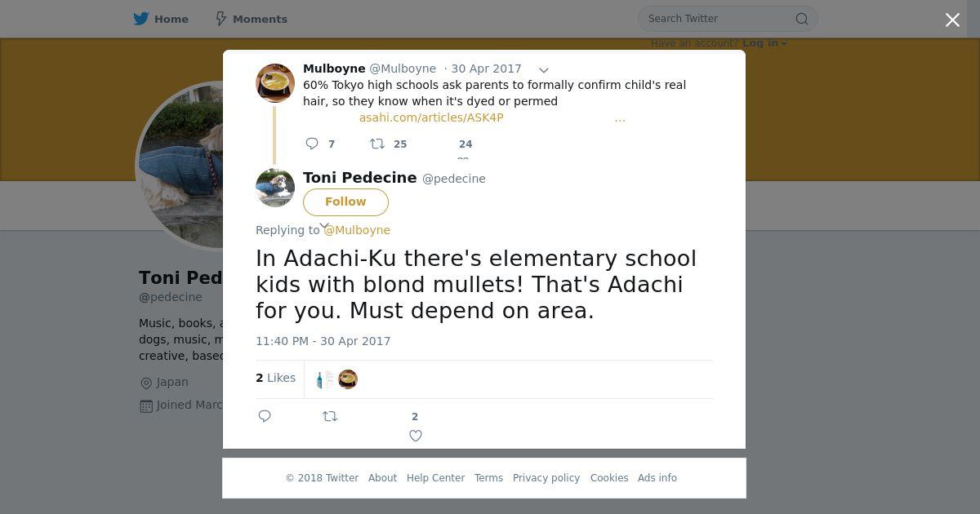Screen dimensions: 980x514
Task: Click reply icon under Toni Pedecine's tweet
Action: pyautogui.click(x=265, y=416)
